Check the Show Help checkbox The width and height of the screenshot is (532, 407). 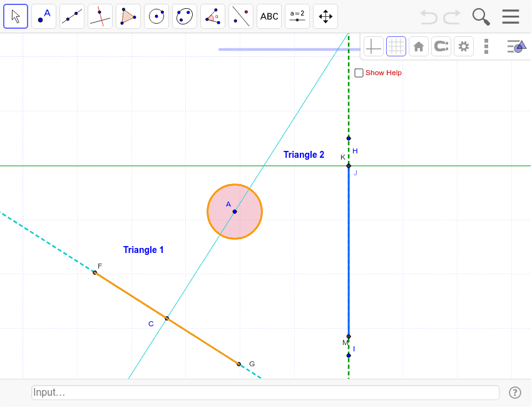pyautogui.click(x=359, y=73)
